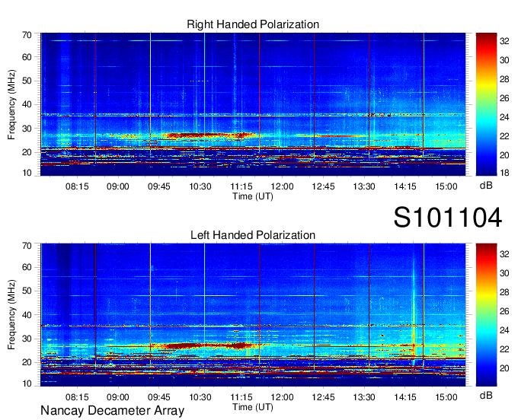518x420 pixels.
Task: Click the bottom plot's 'Time (UT)' axis label
Action: pos(253,407)
